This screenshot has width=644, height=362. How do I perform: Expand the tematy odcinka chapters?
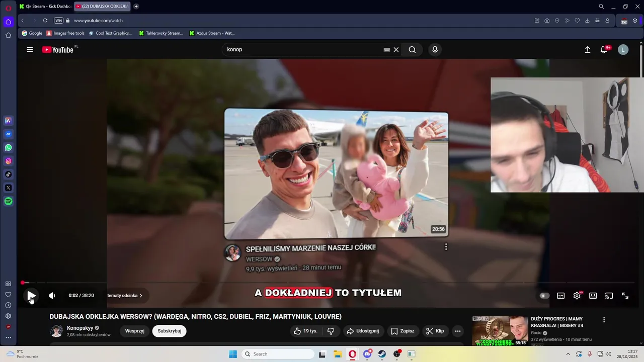(125, 296)
